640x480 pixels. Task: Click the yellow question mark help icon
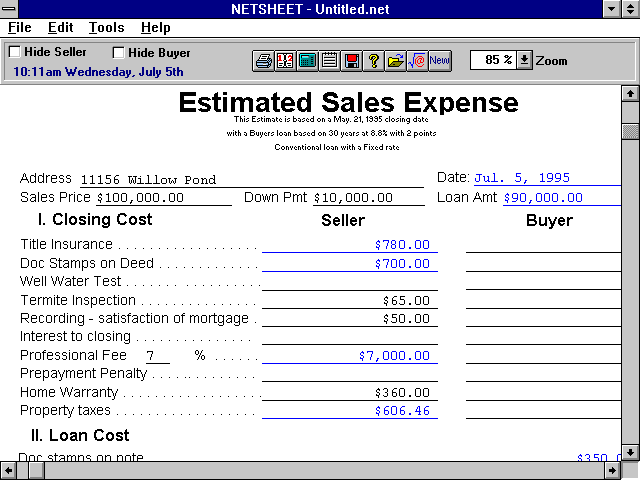tap(374, 60)
